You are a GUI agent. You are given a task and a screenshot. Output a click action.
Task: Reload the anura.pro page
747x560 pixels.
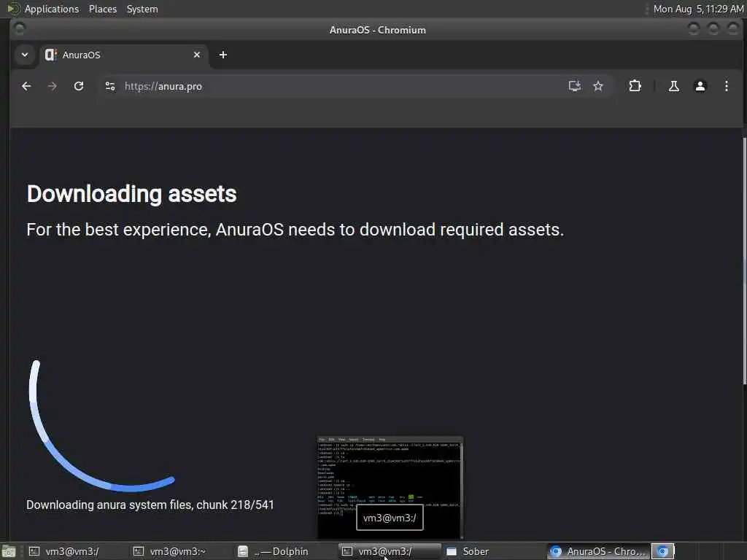tap(79, 86)
